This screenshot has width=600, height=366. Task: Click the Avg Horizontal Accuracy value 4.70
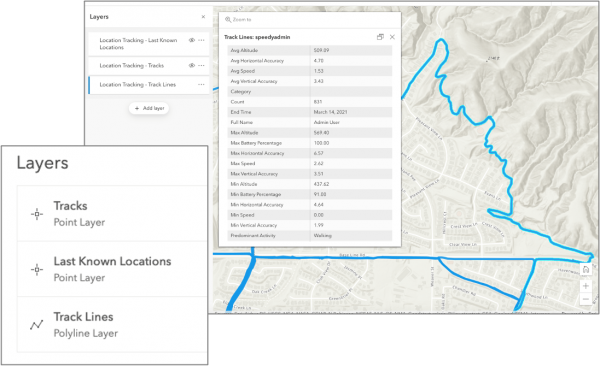(x=318, y=60)
